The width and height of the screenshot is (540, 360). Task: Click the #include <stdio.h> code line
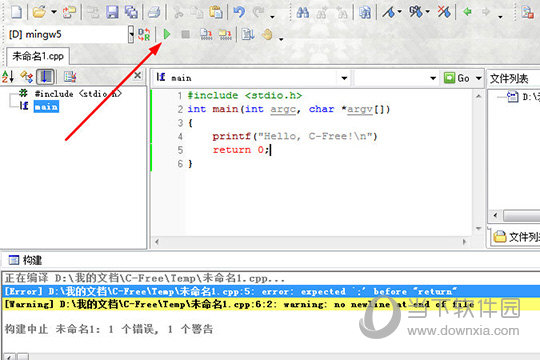pyautogui.click(x=245, y=95)
